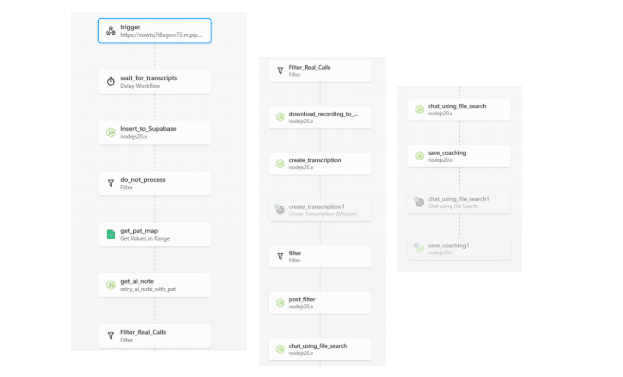Viewport: 623px width, 377px height.
Task: Open chat_using_file_search name above save_coaching
Action: [x=457, y=106]
